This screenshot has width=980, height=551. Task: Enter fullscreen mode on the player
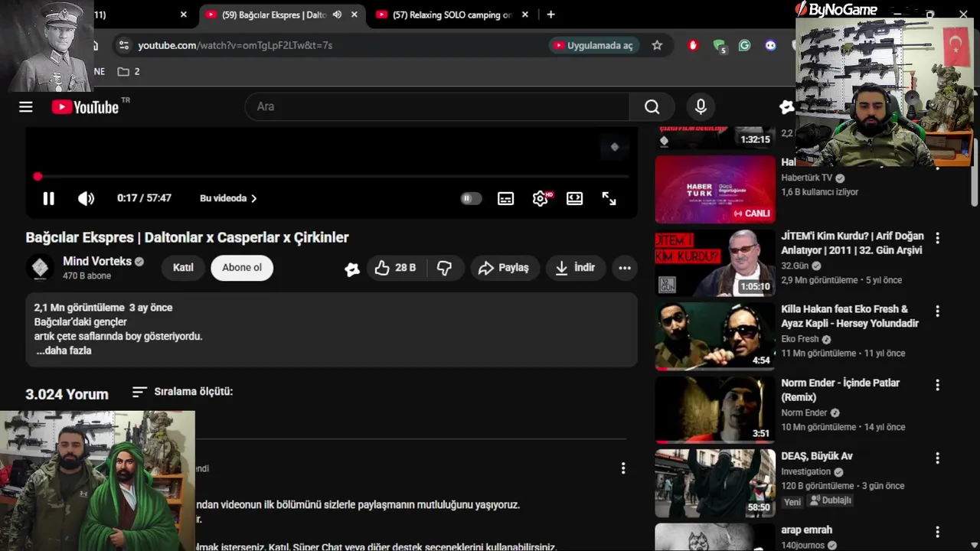[x=609, y=198]
